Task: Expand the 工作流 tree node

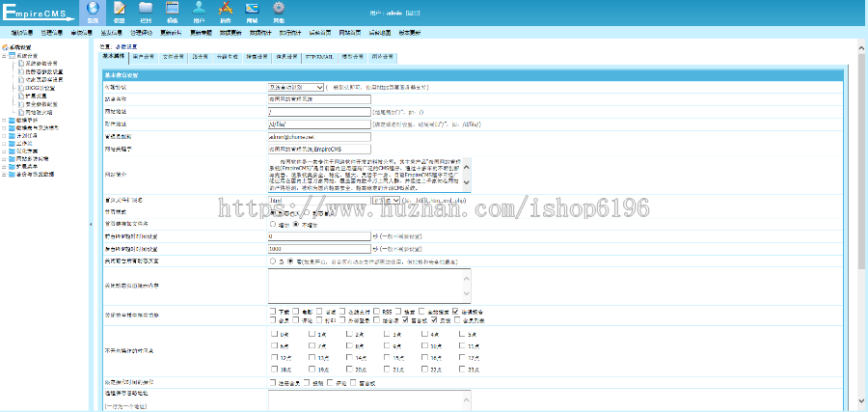Action: [x=4, y=144]
